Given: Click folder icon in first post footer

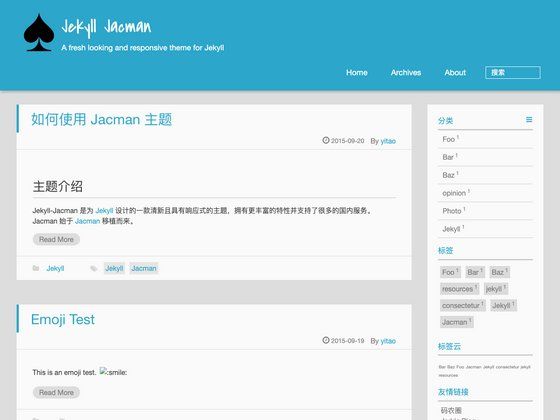Looking at the screenshot, I should (x=36, y=268).
